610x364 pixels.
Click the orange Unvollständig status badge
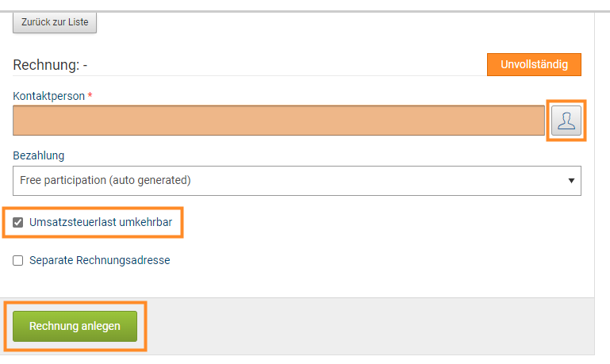point(534,64)
